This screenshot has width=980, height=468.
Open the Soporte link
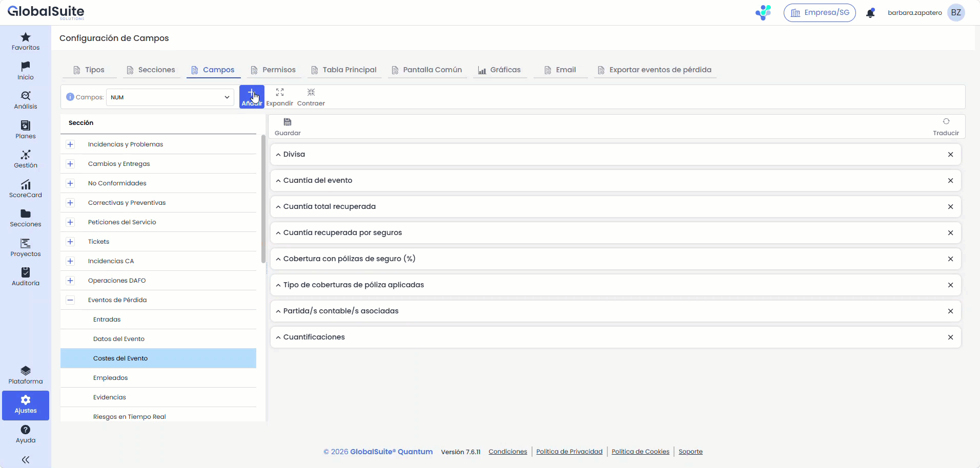click(690, 452)
